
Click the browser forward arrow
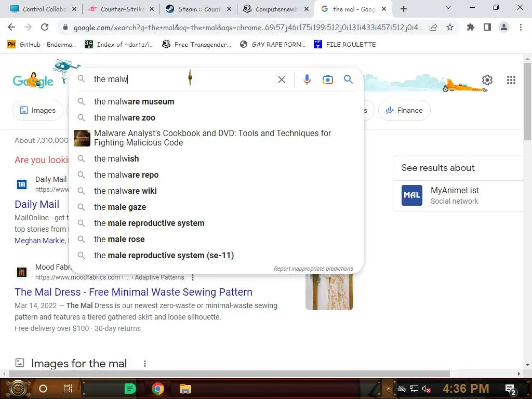click(28, 27)
